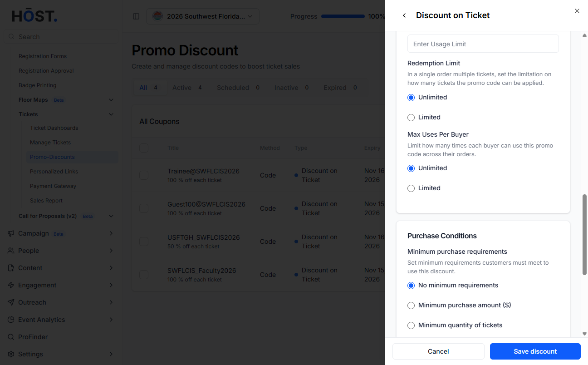The height and width of the screenshot is (365, 588).
Task: Open Sales Report page
Action: 46,201
